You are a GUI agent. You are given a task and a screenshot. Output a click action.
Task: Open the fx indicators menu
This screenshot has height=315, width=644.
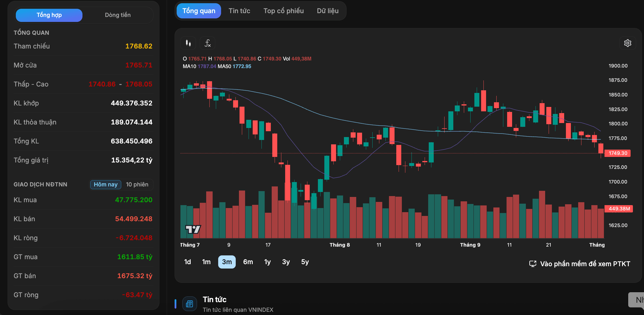(207, 43)
